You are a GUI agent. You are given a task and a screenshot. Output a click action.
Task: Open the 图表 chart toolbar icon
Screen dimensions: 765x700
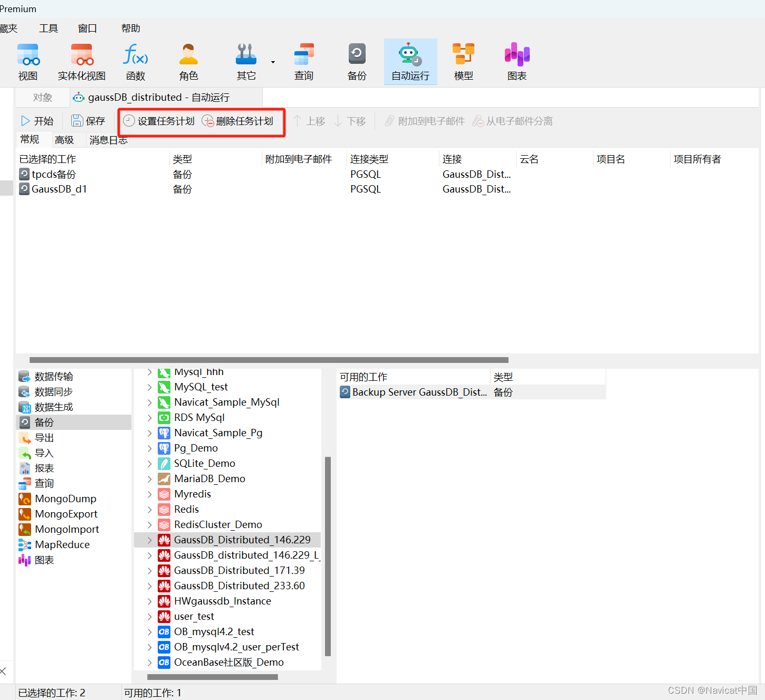(517, 62)
